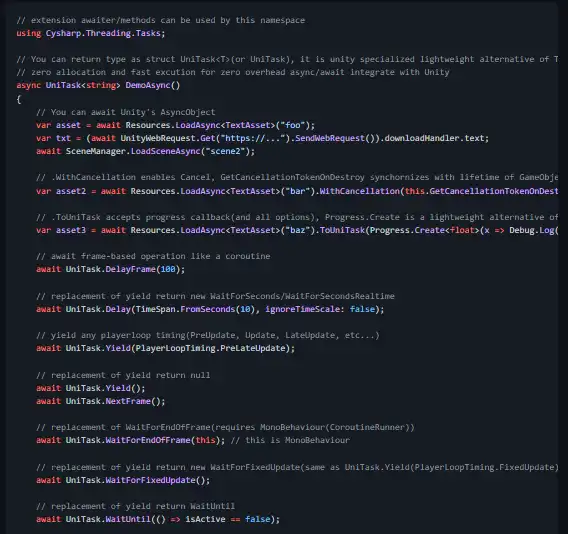This screenshot has height=534, width=568.
Task: Click the opening curly brace of DemoAsync
Action: (19, 99)
